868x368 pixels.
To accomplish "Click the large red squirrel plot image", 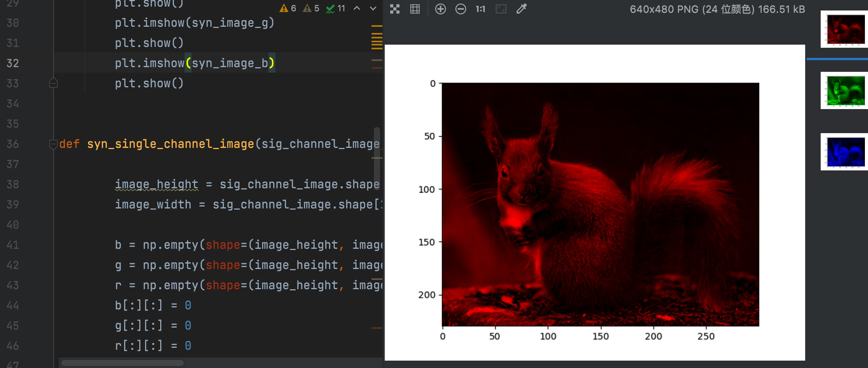I will pos(600,204).
